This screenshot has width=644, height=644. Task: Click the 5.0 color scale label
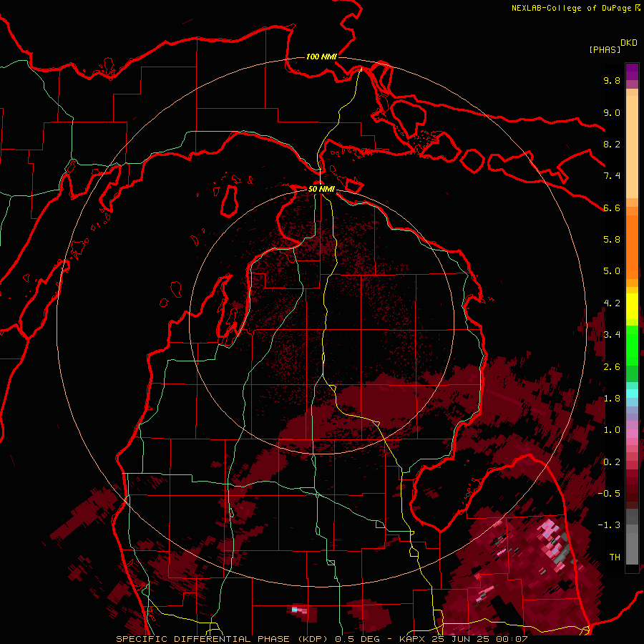[x=612, y=271]
